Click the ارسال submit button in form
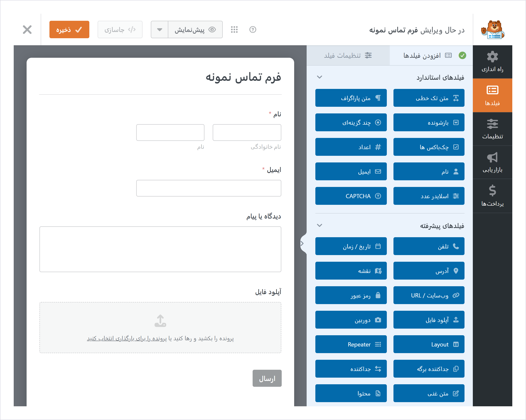The width and height of the screenshot is (526, 420). pos(267,378)
